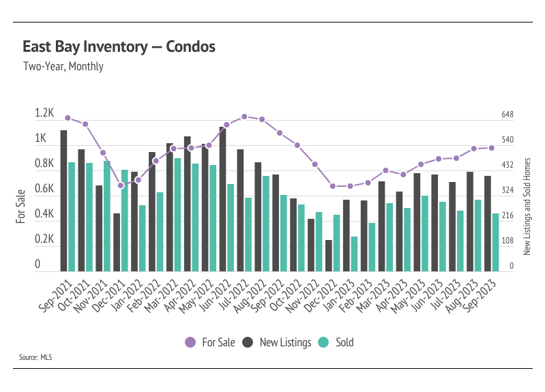Click the Mar-2022 Sold bar

pyautogui.click(x=177, y=215)
